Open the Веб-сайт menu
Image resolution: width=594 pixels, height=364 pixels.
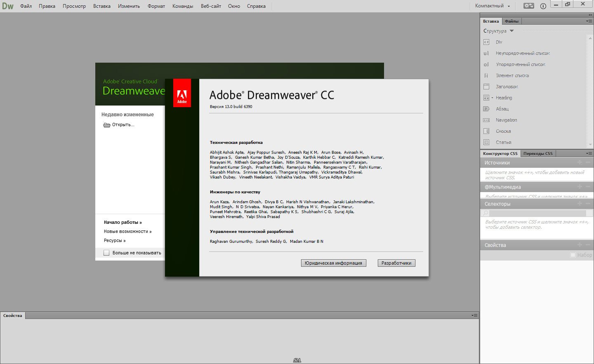pos(211,6)
